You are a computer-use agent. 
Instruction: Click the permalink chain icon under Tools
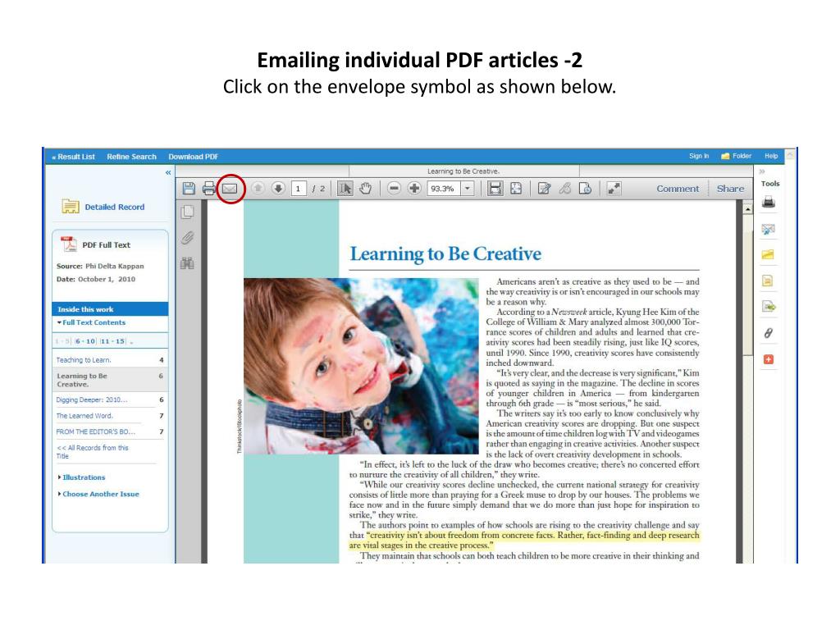coord(768,333)
